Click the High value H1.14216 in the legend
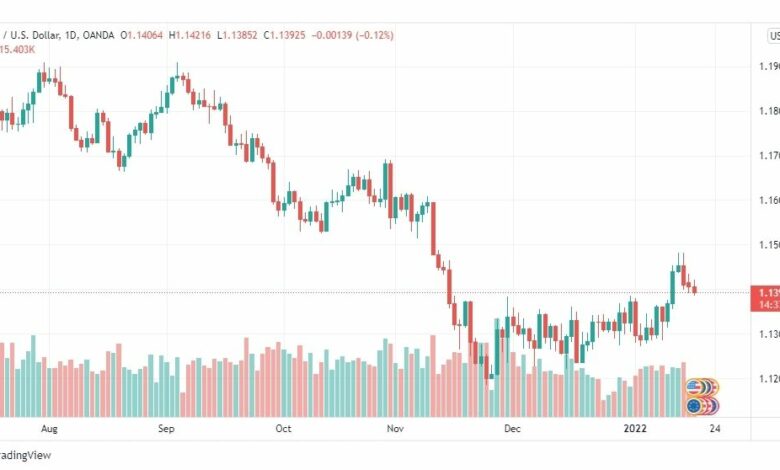 coord(190,35)
